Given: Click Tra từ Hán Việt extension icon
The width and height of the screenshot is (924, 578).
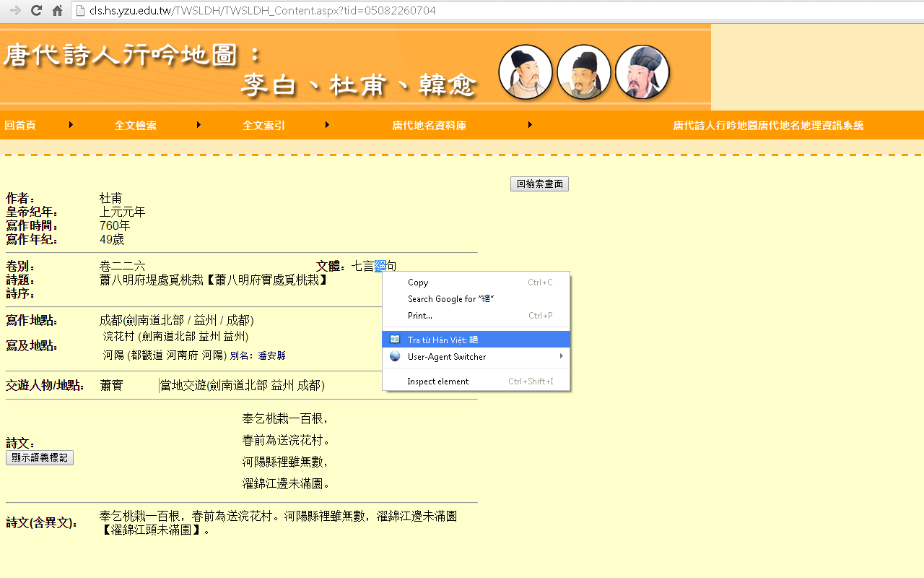Looking at the screenshot, I should 395,340.
